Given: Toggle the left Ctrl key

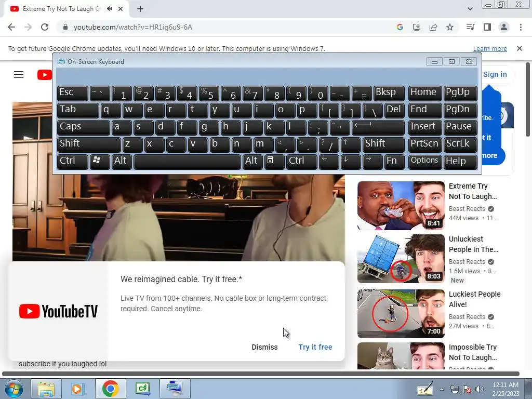Looking at the screenshot, I should coord(73,161).
